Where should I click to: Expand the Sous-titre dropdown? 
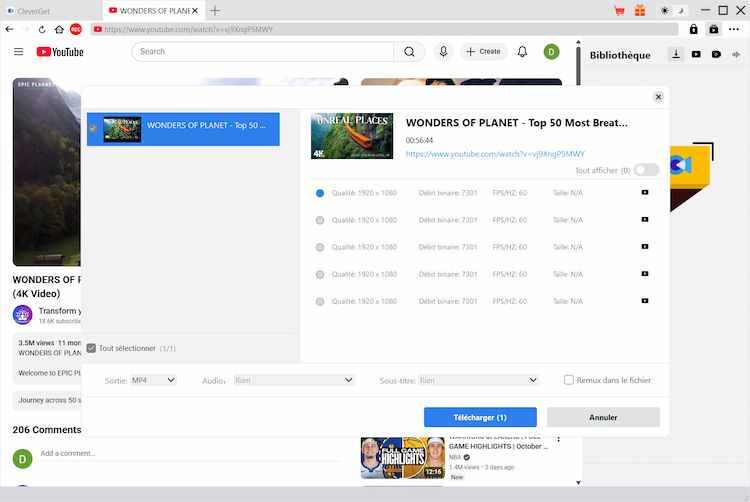click(x=478, y=380)
